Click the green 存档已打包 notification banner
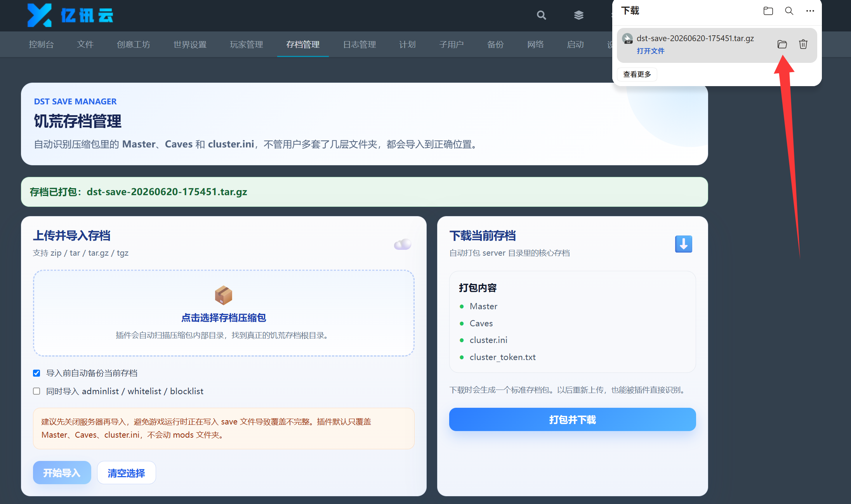 (x=364, y=192)
